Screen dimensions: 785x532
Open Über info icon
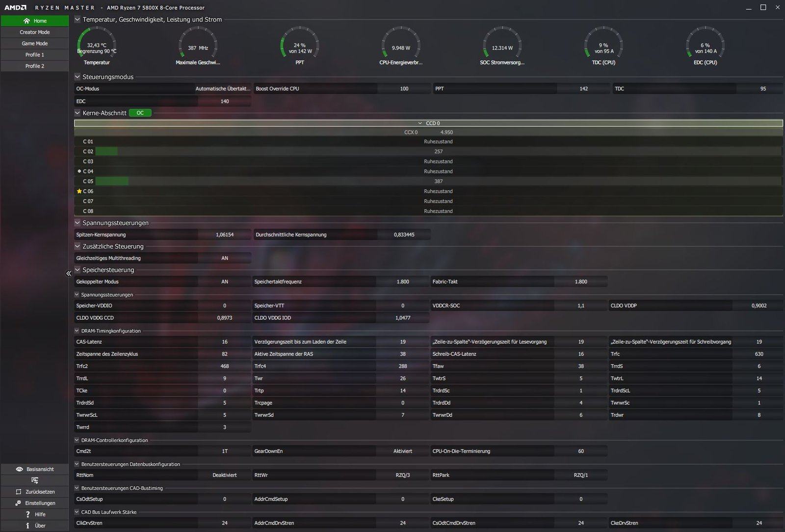(27, 526)
